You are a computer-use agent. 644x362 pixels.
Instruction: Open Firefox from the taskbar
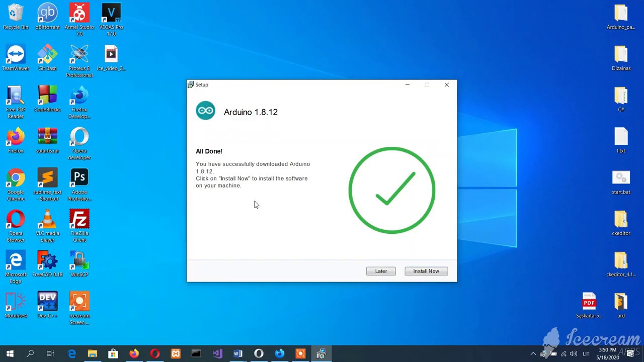click(134, 354)
